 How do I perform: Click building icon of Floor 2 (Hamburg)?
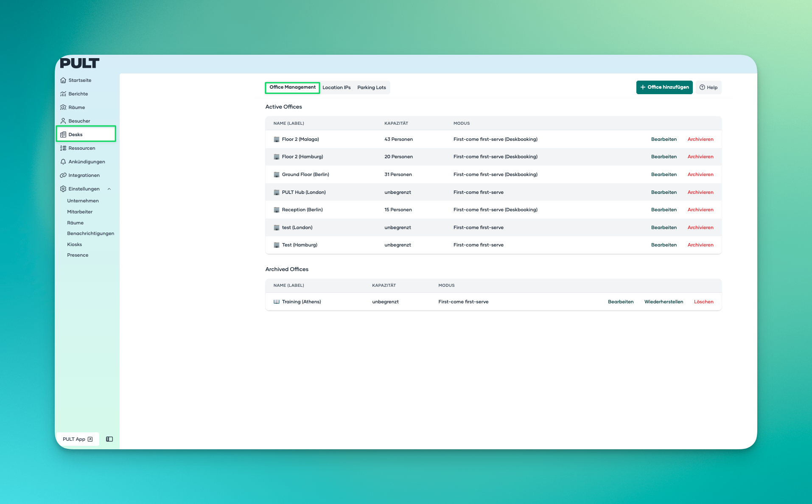click(277, 157)
